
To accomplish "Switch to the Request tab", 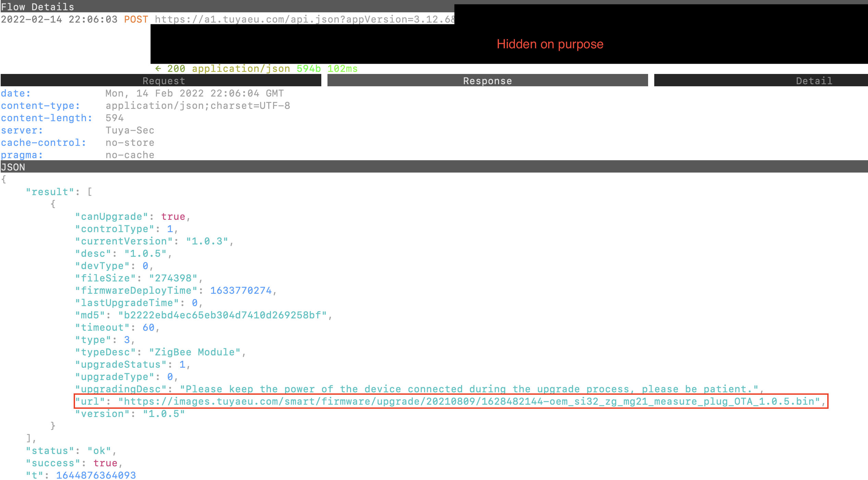I will click(161, 80).
